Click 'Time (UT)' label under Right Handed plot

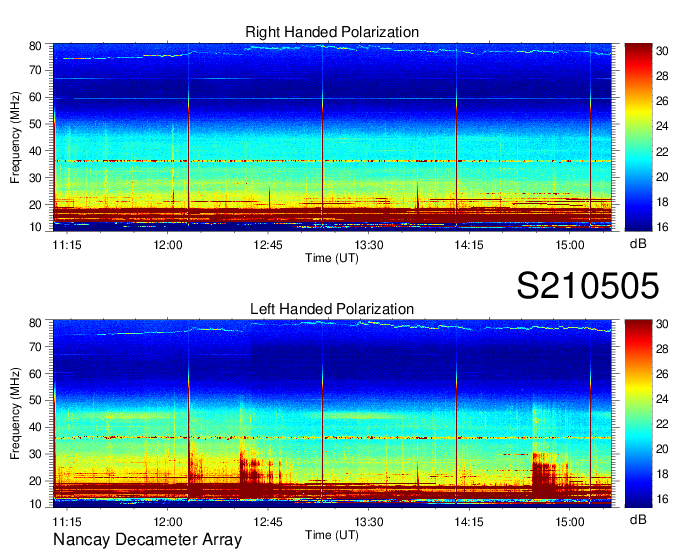pos(332,258)
